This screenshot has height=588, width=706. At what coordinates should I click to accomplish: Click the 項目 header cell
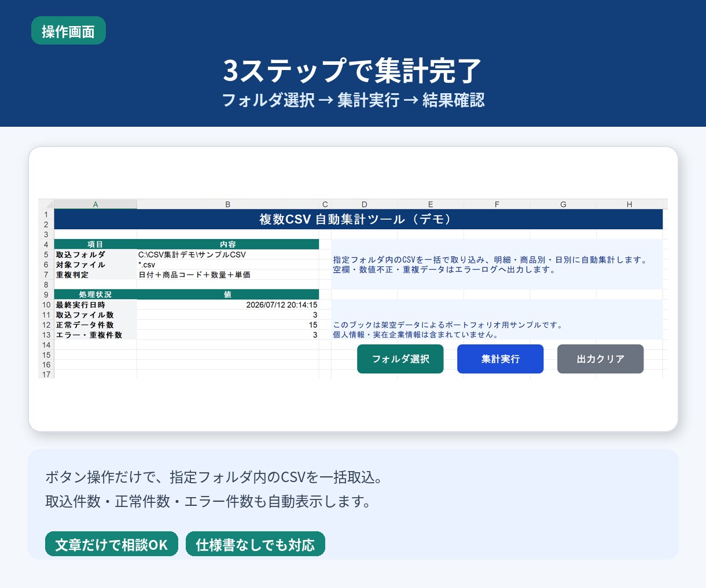95,244
